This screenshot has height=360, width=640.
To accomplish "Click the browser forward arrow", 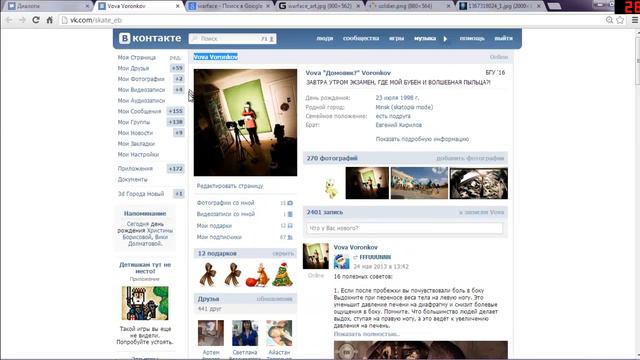I will pos(22,20).
